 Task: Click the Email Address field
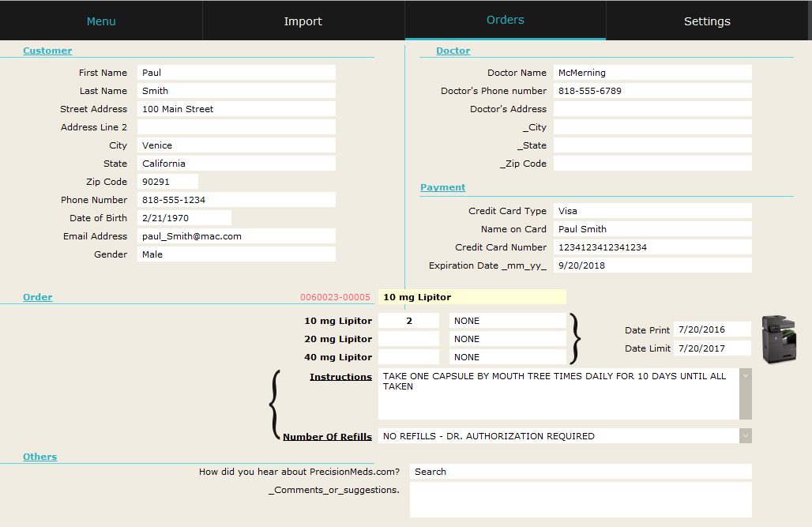[x=236, y=235]
